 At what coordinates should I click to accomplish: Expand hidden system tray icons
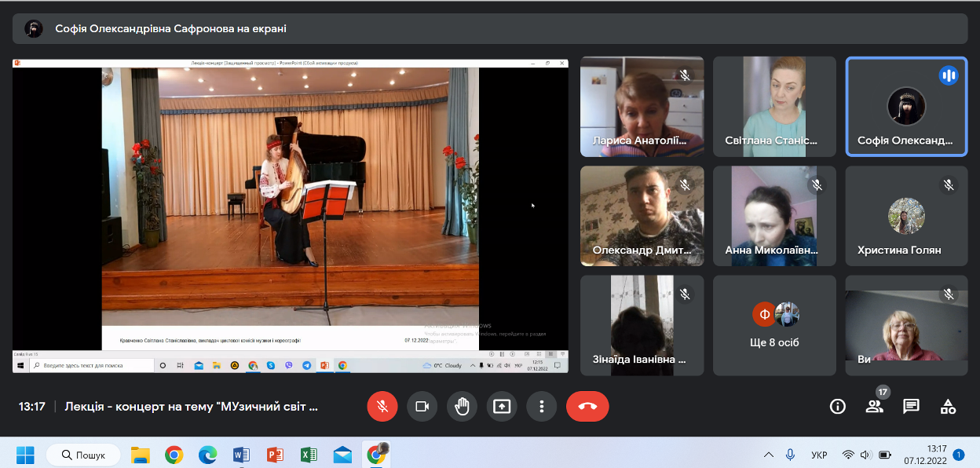pyautogui.click(x=768, y=455)
